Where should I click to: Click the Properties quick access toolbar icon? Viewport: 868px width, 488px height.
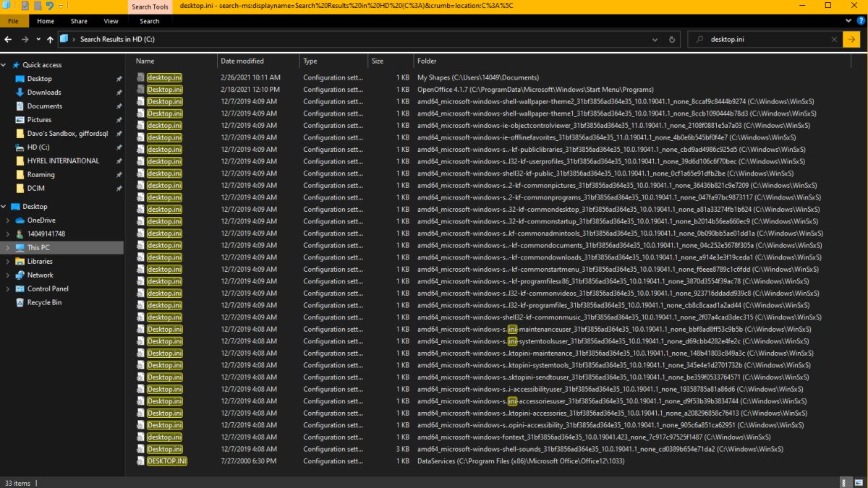click(25, 6)
